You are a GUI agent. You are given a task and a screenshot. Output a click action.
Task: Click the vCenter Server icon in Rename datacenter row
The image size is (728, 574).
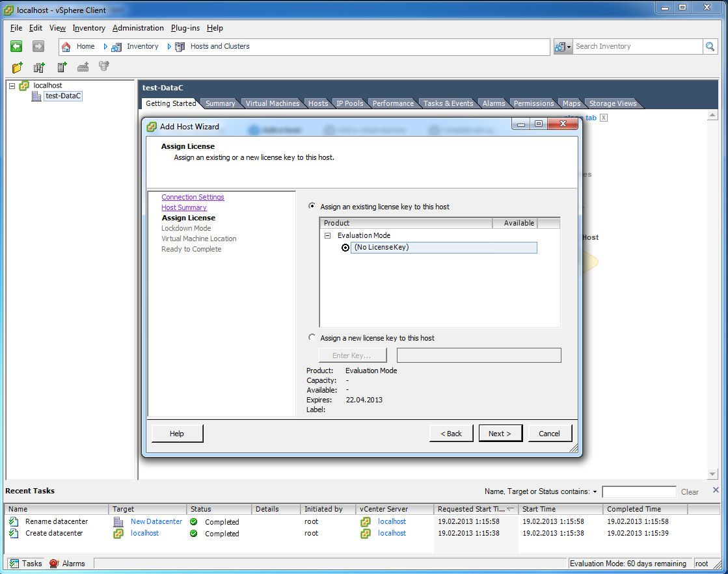[366, 521]
